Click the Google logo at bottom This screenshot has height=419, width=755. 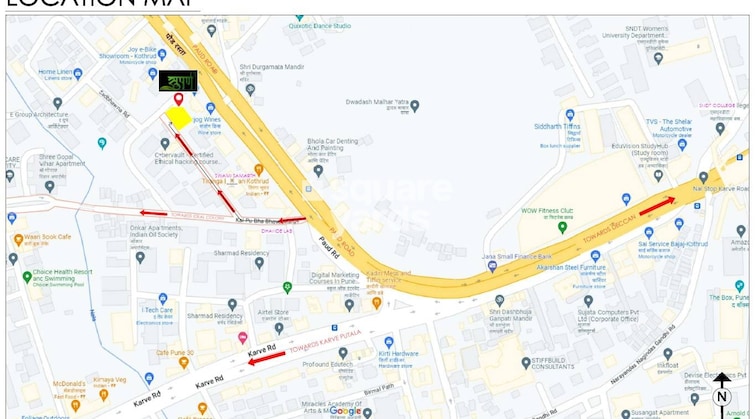click(x=345, y=411)
